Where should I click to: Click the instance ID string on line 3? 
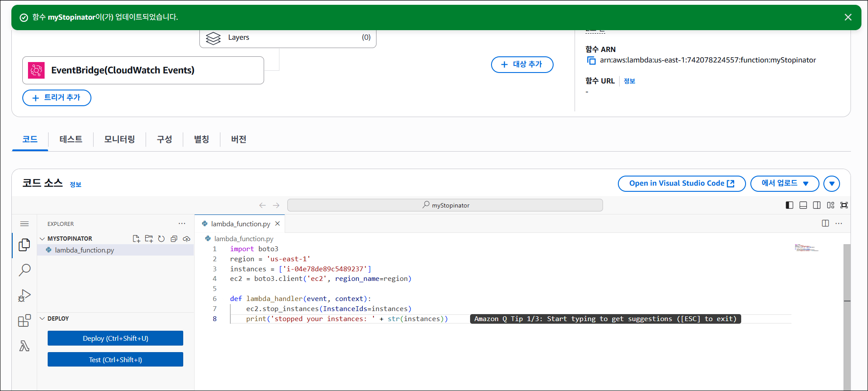click(x=325, y=269)
